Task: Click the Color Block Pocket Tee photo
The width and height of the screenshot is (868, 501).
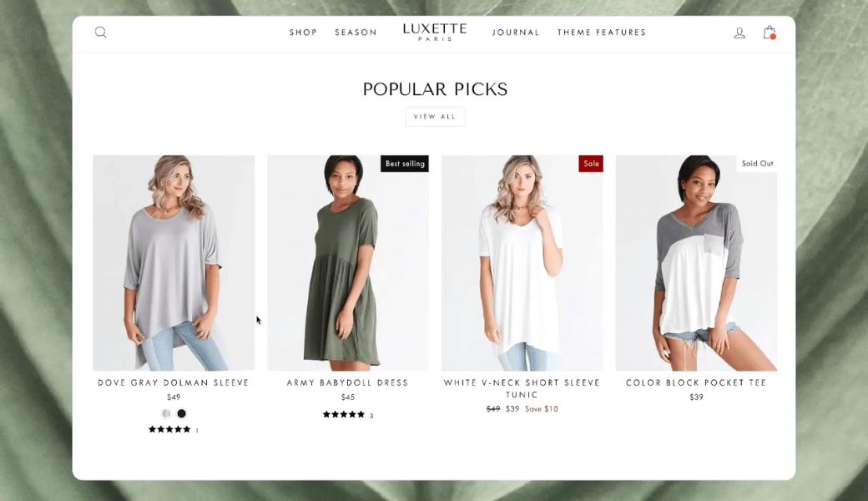Action: click(696, 263)
